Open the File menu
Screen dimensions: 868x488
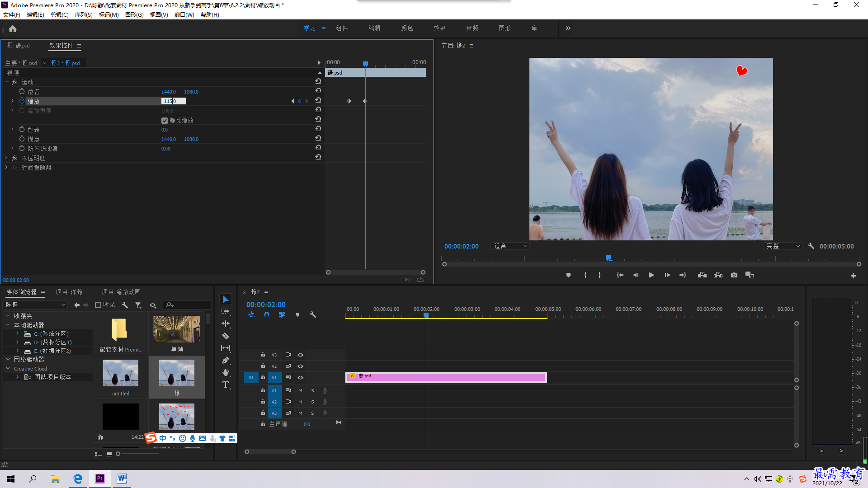coord(12,15)
